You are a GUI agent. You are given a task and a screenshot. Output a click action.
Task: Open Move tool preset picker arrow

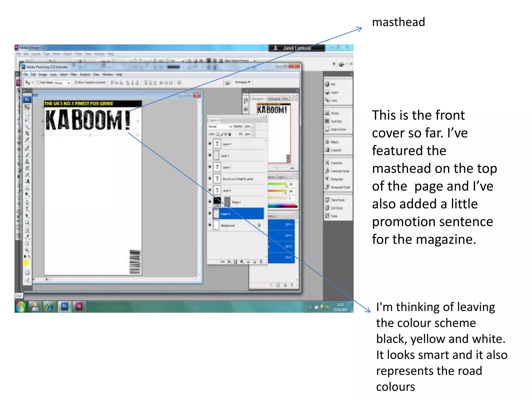(32, 83)
